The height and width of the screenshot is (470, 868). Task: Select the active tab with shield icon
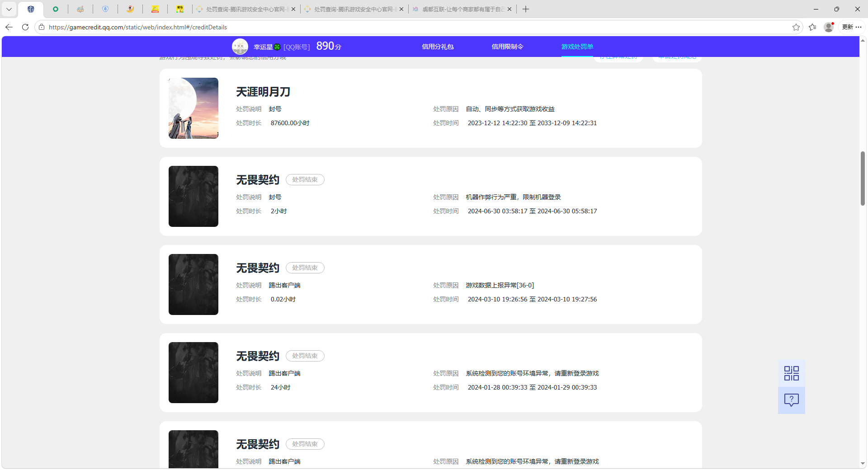click(31, 9)
